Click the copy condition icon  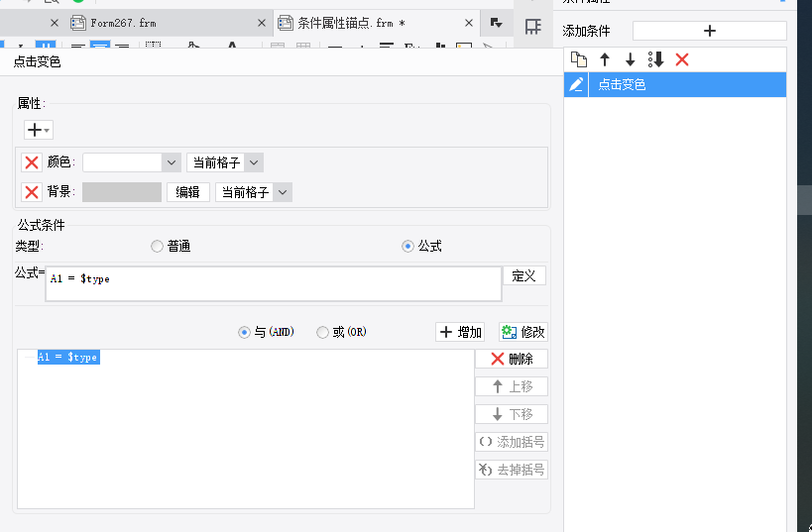tap(579, 60)
